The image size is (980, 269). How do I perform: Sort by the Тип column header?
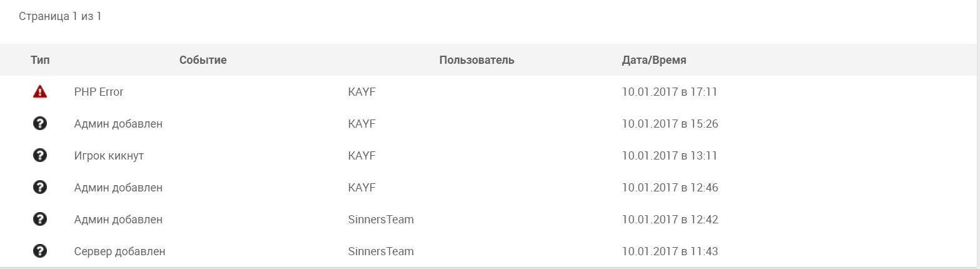point(40,60)
